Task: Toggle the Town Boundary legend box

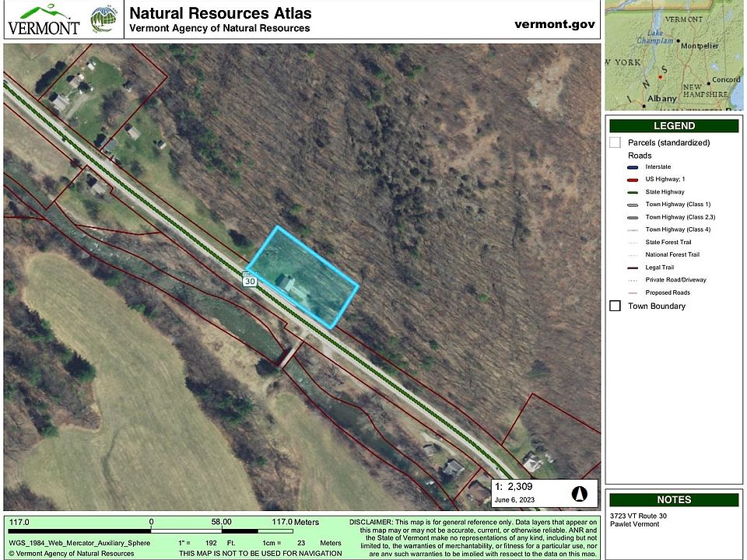Action: pyautogui.click(x=615, y=306)
